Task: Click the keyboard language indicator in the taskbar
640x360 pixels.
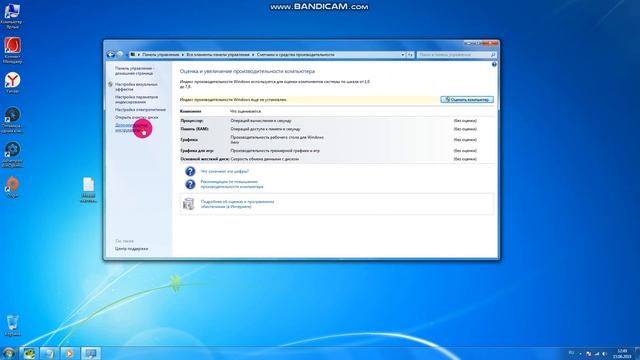Action: 571,353
